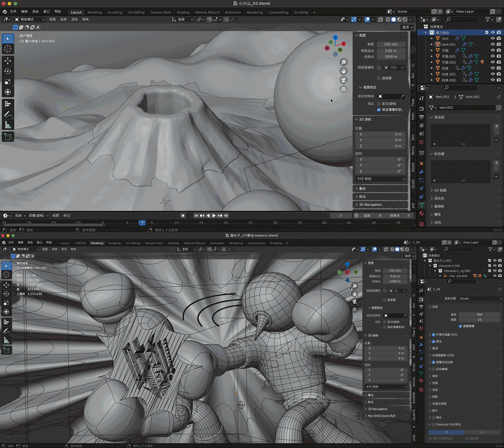Image resolution: width=504 pixels, height=448 pixels.
Task: Jump to end frame in timeline controls
Action: click(226, 216)
